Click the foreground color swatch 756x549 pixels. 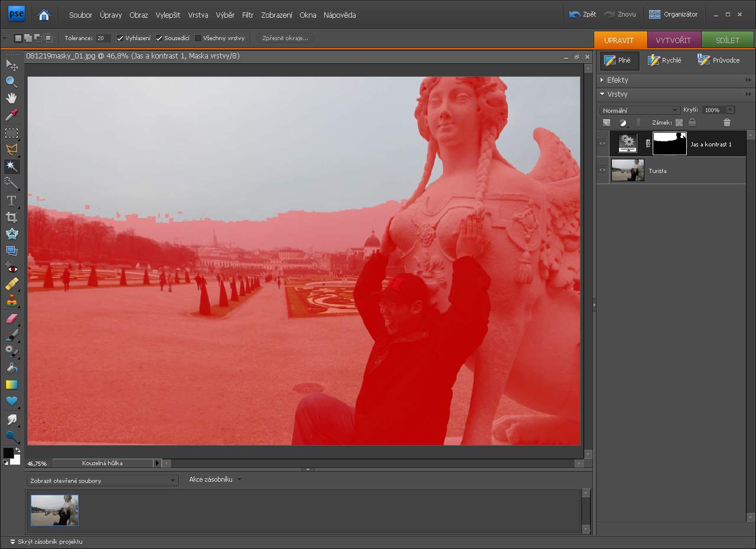[8, 453]
